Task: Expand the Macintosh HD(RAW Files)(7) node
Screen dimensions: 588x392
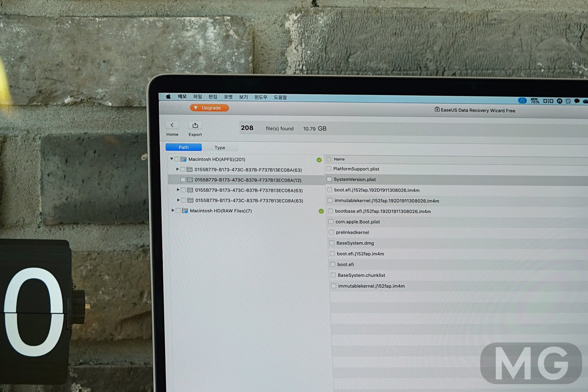Action: pos(173,210)
